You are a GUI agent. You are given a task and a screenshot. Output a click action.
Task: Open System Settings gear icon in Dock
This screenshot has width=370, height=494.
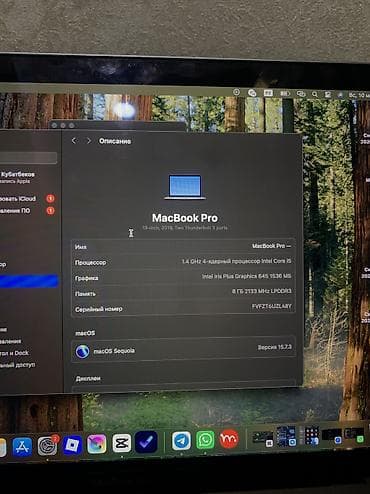tap(47, 446)
